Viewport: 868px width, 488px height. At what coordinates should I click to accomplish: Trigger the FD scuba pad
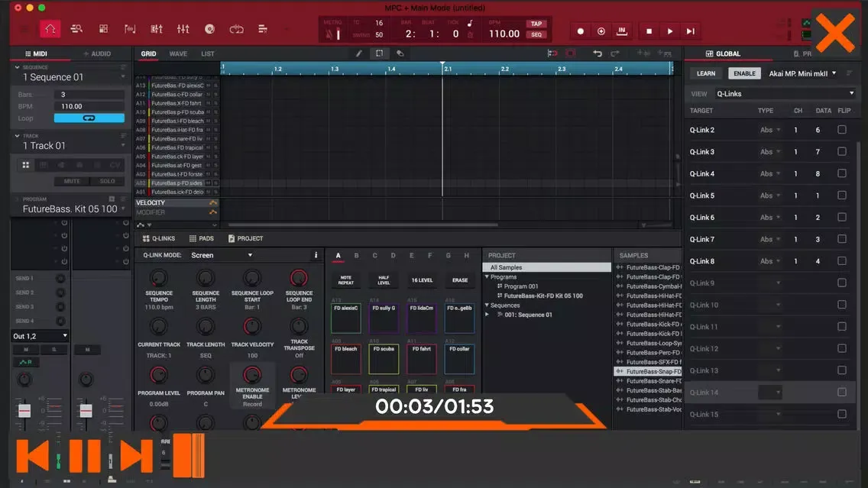pyautogui.click(x=384, y=360)
